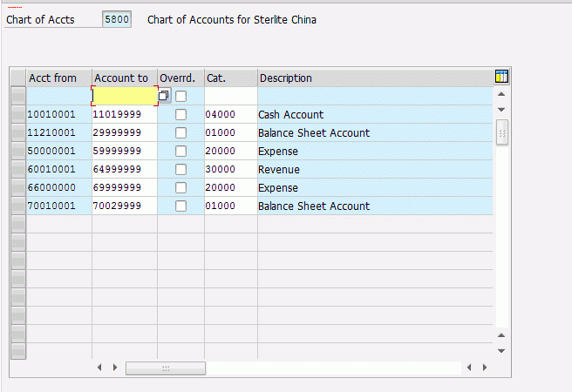
Task: Click Acct from value 50000001
Action: [51, 151]
